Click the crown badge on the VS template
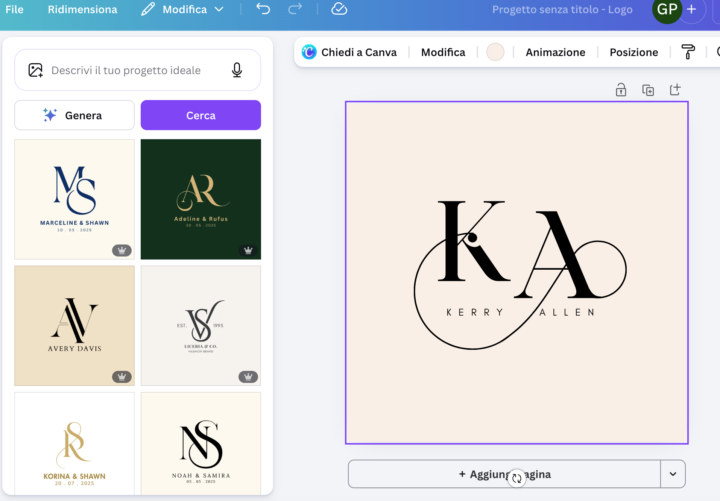Viewport: 720px width, 501px height. coord(248,377)
